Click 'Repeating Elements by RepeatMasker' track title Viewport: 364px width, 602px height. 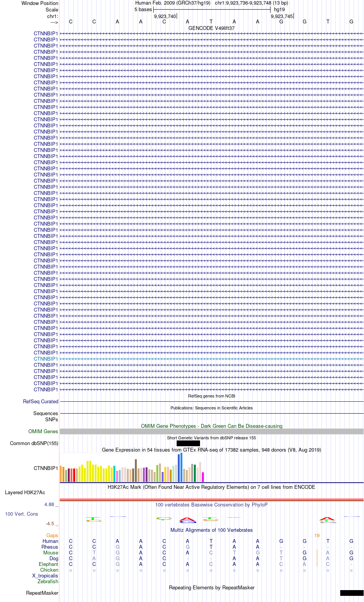pos(212,587)
